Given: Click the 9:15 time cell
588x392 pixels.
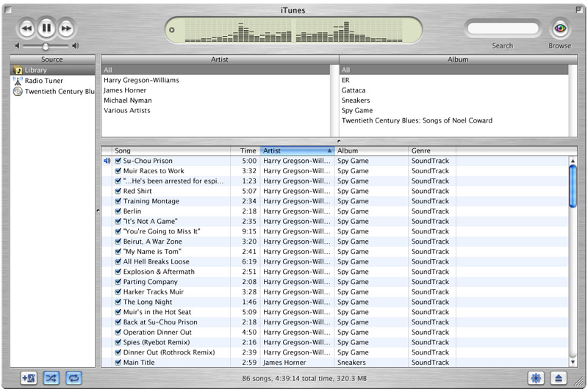Looking at the screenshot, I should coord(249,231).
